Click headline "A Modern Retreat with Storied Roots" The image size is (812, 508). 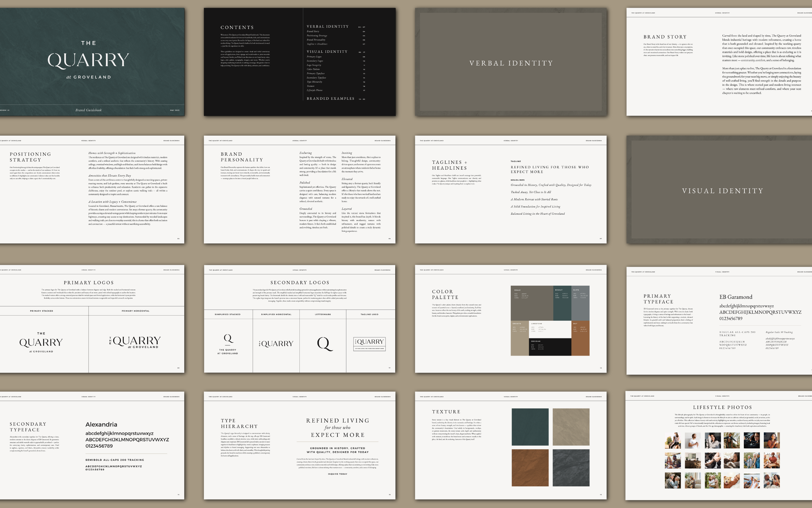[534, 200]
